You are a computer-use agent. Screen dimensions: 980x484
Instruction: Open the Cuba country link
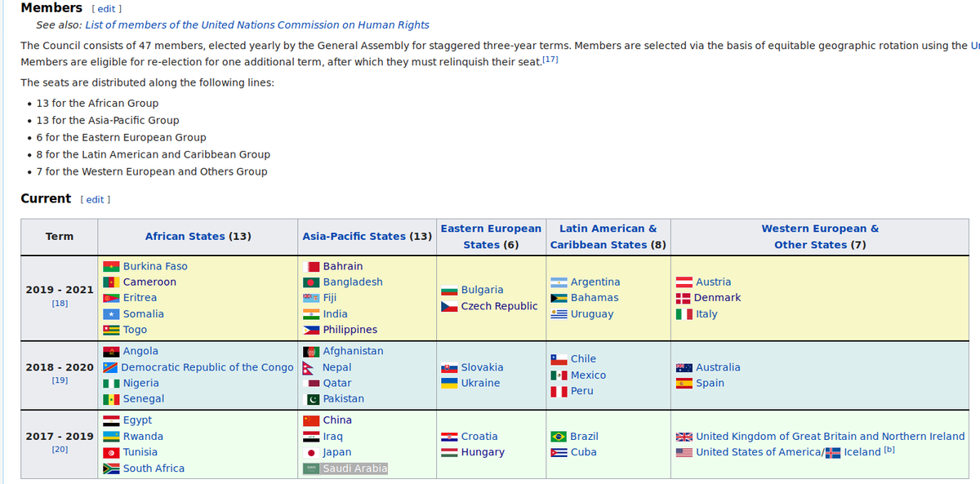coord(583,452)
